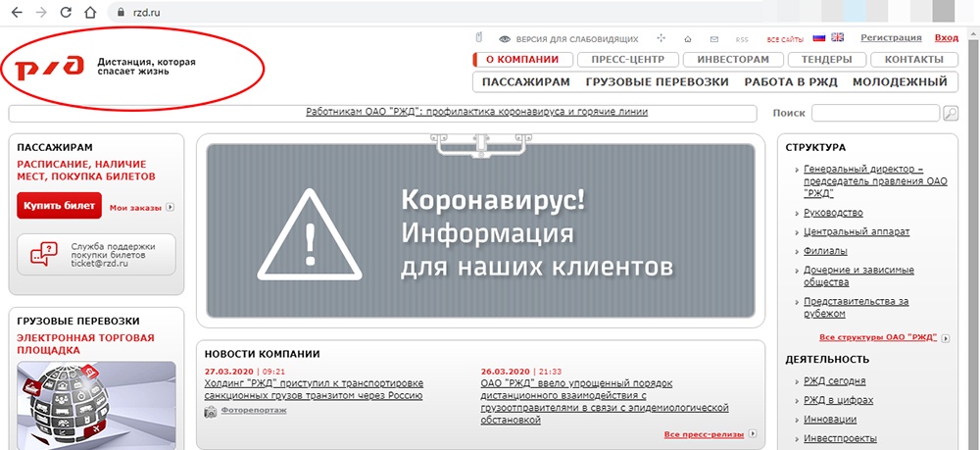Open the РЖД сегодня link

click(834, 381)
